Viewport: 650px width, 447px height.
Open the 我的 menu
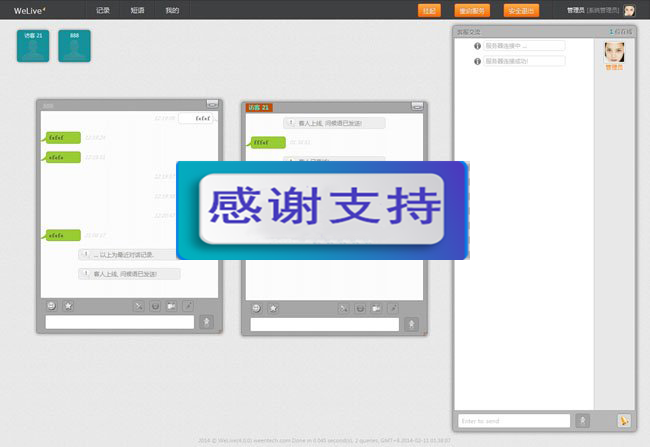(172, 10)
